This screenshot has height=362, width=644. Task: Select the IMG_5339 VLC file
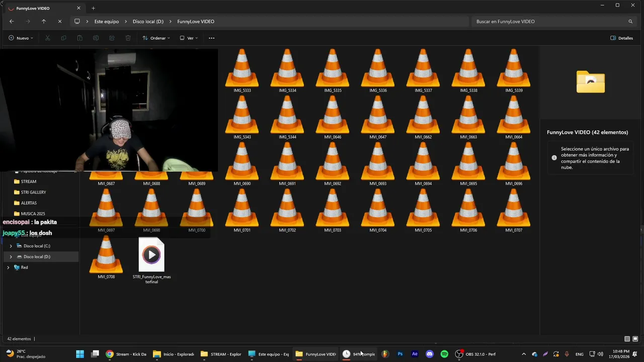[x=514, y=70]
